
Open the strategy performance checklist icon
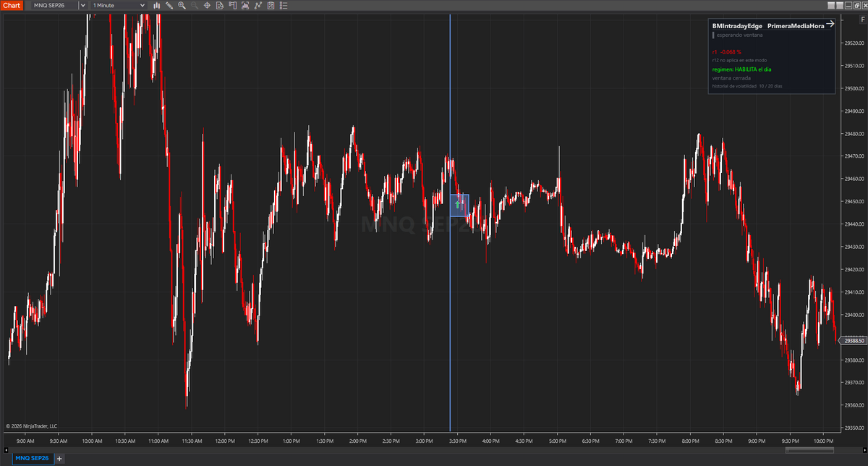coord(271,5)
